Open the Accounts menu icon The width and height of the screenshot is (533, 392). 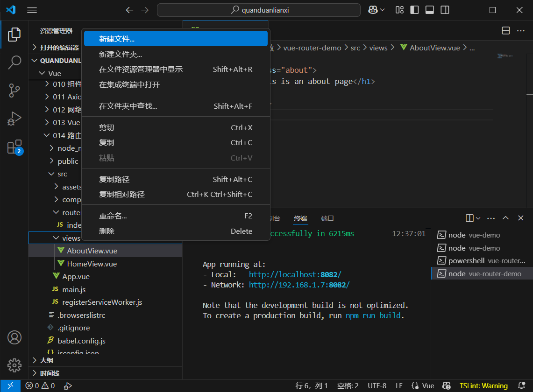pos(14,337)
